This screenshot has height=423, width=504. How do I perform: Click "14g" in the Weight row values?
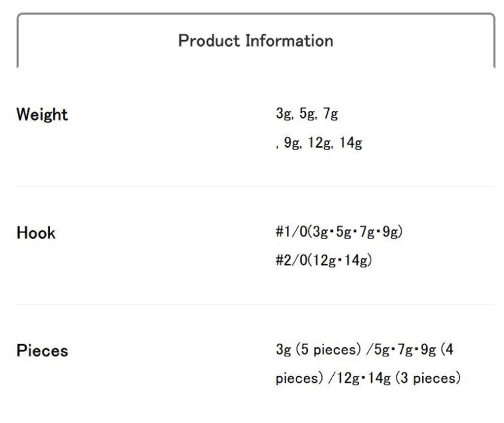point(350,143)
